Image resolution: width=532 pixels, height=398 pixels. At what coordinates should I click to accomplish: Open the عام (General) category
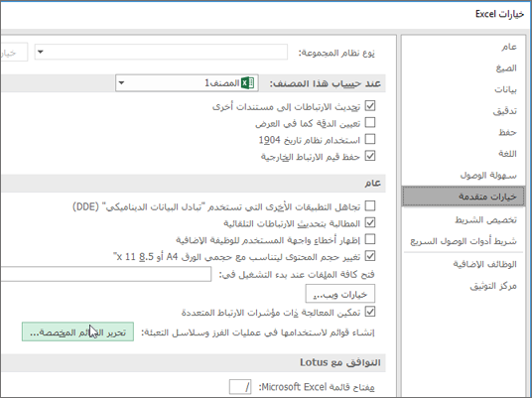click(509, 47)
